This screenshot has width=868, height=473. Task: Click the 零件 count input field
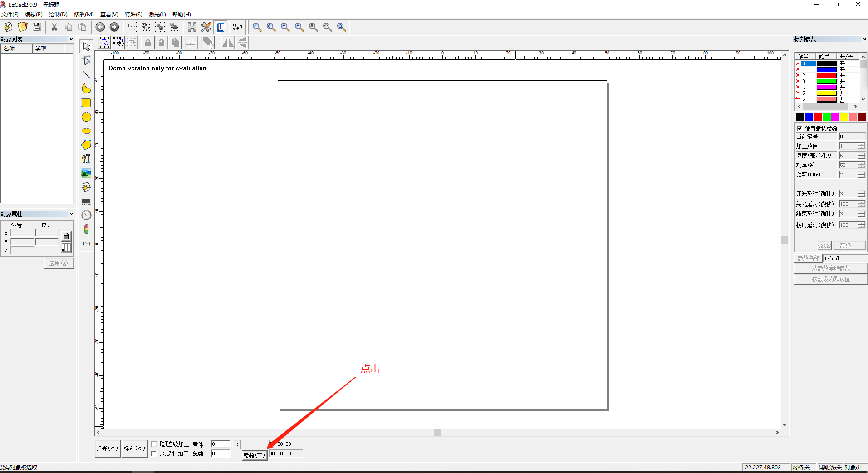(220, 444)
